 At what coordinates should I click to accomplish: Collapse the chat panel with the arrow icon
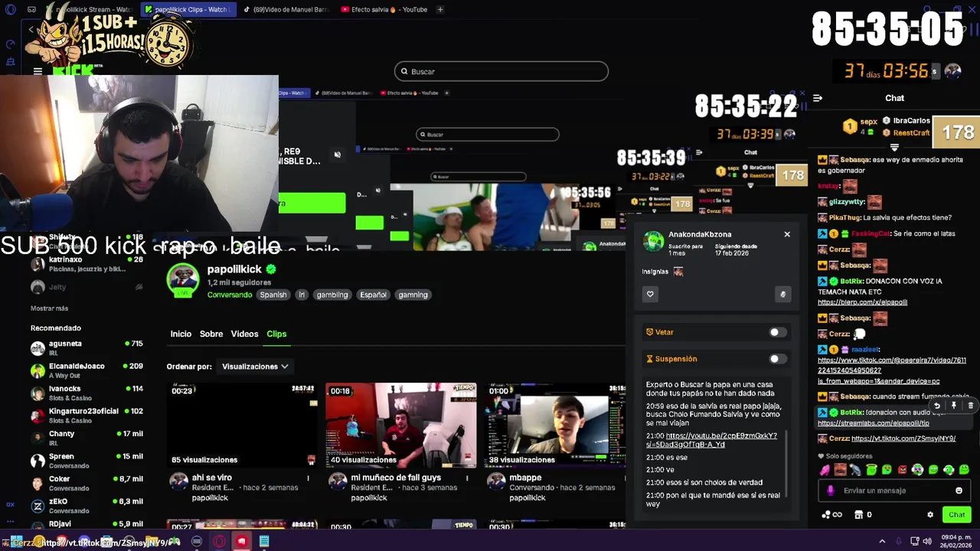pyautogui.click(x=818, y=98)
